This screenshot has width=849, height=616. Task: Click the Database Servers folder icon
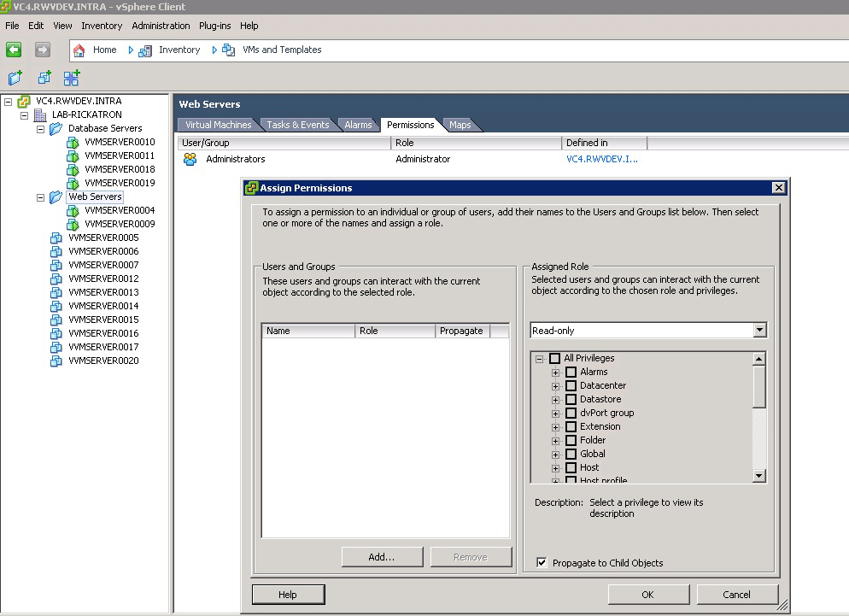[56, 129]
